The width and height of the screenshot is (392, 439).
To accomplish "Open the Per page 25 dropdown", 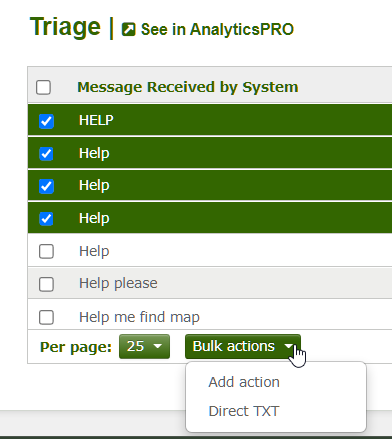I will (144, 346).
